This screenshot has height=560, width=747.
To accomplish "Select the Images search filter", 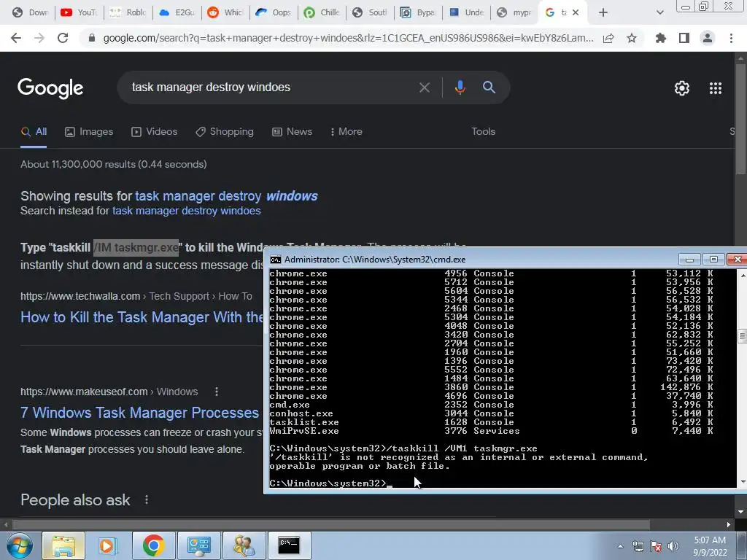I will [89, 132].
